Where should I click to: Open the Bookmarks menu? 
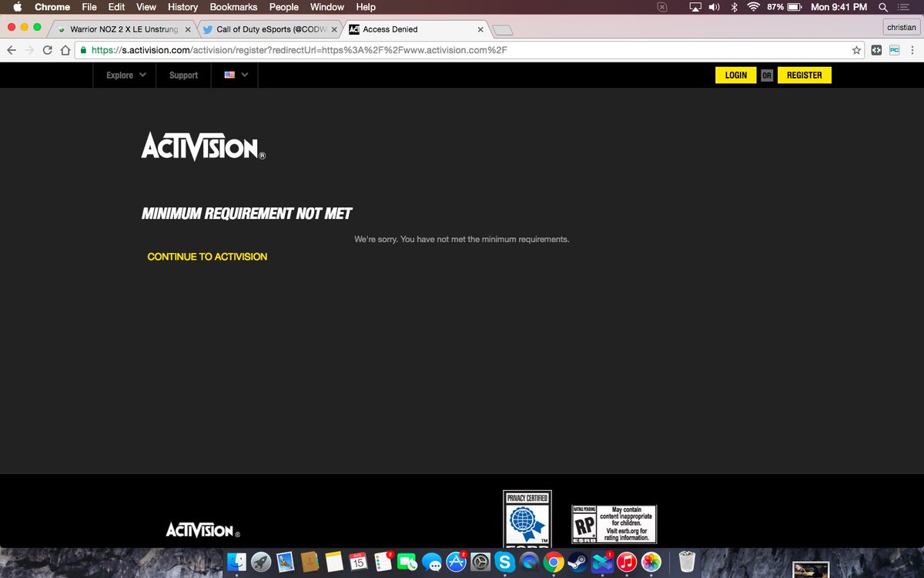233,7
